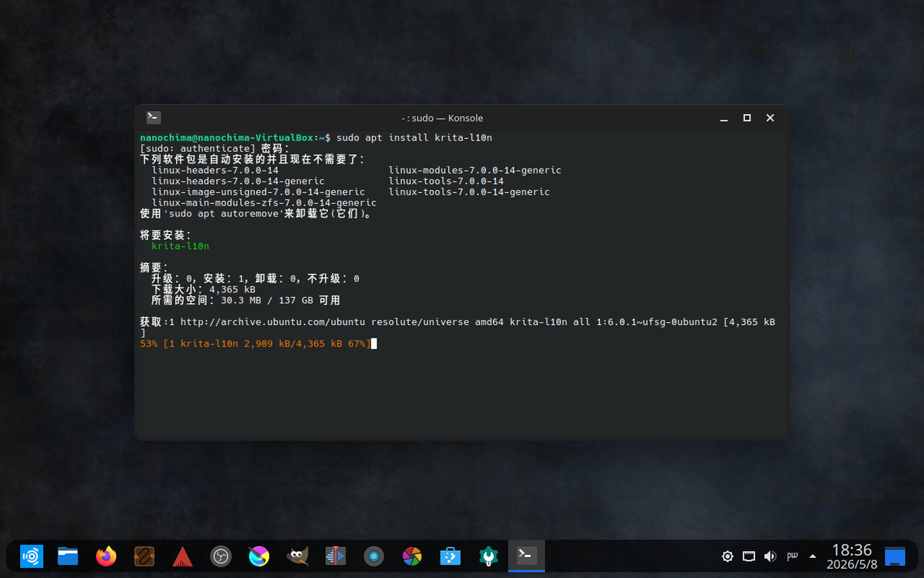This screenshot has width=924, height=578.
Task: Open the grey circle with blue dot app
Action: pos(374,556)
